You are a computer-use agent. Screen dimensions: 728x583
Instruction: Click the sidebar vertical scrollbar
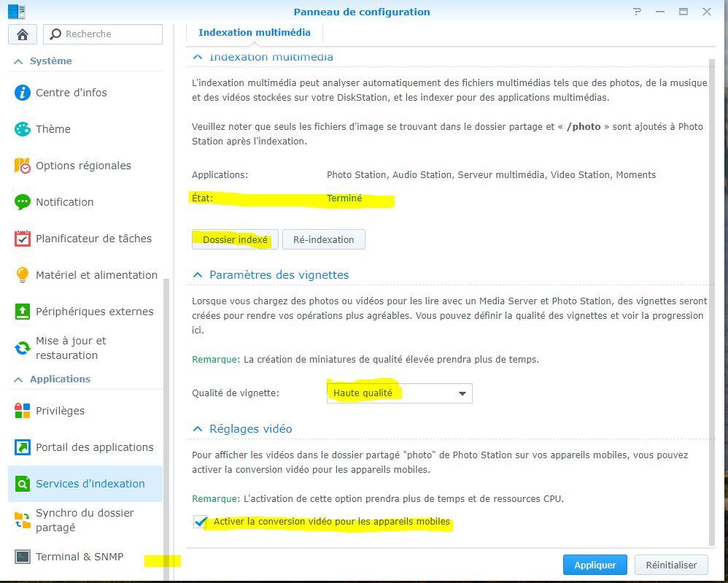[x=166, y=428]
